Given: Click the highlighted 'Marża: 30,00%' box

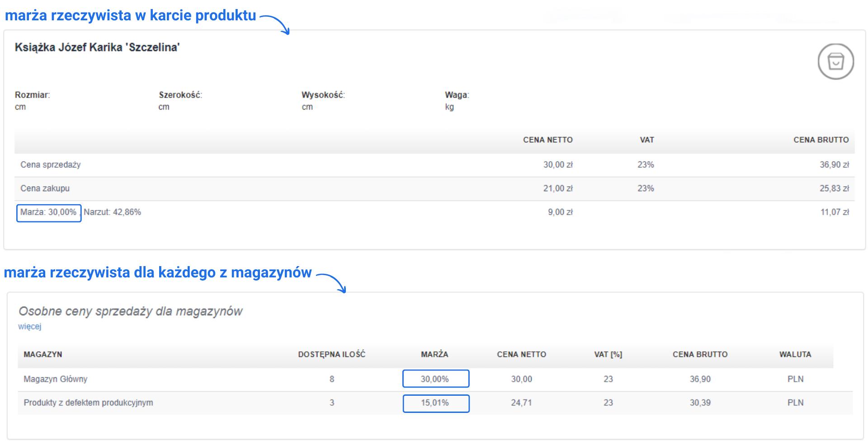Looking at the screenshot, I should pyautogui.click(x=49, y=212).
